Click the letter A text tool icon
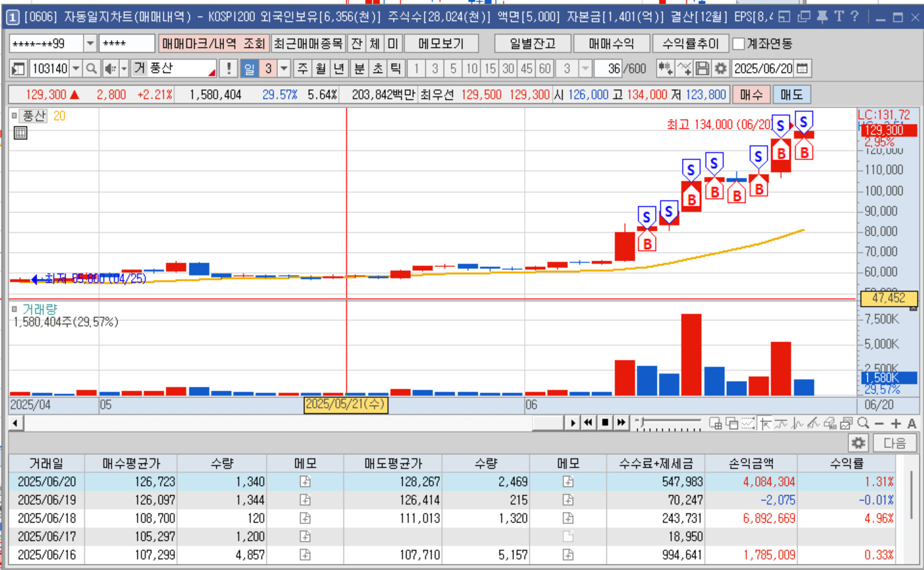Viewport: 924px width, 570px height. click(912, 424)
